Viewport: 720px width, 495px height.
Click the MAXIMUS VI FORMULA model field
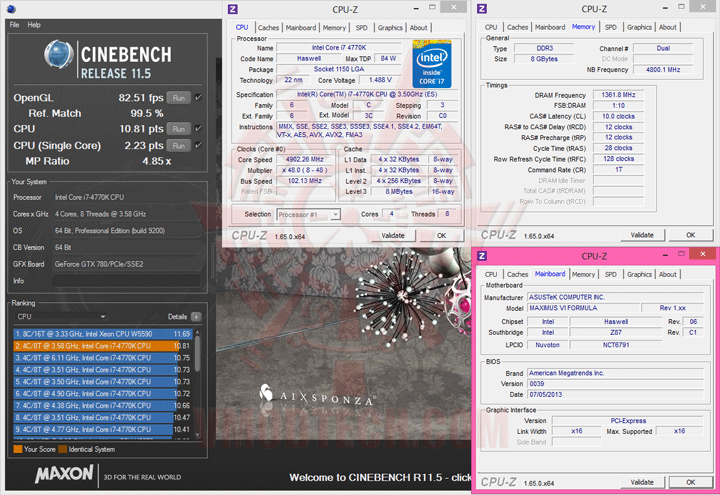click(583, 308)
